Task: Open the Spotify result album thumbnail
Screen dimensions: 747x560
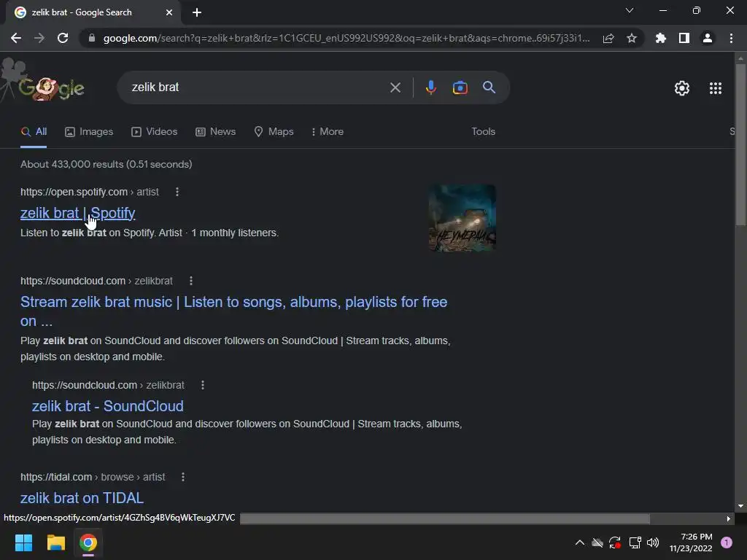Action: [462, 218]
